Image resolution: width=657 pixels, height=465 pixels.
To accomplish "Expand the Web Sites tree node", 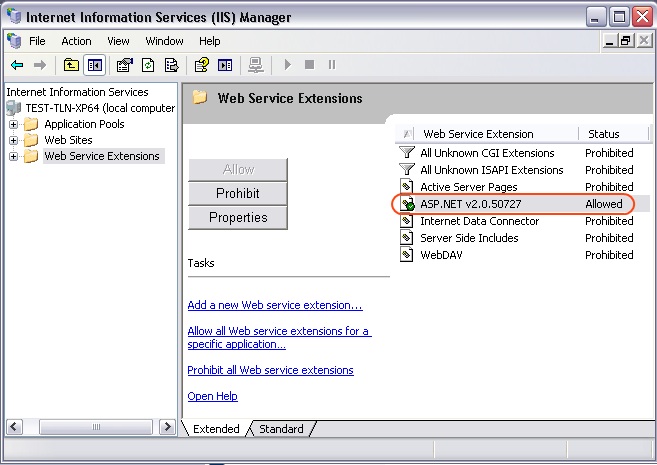I will [13, 140].
